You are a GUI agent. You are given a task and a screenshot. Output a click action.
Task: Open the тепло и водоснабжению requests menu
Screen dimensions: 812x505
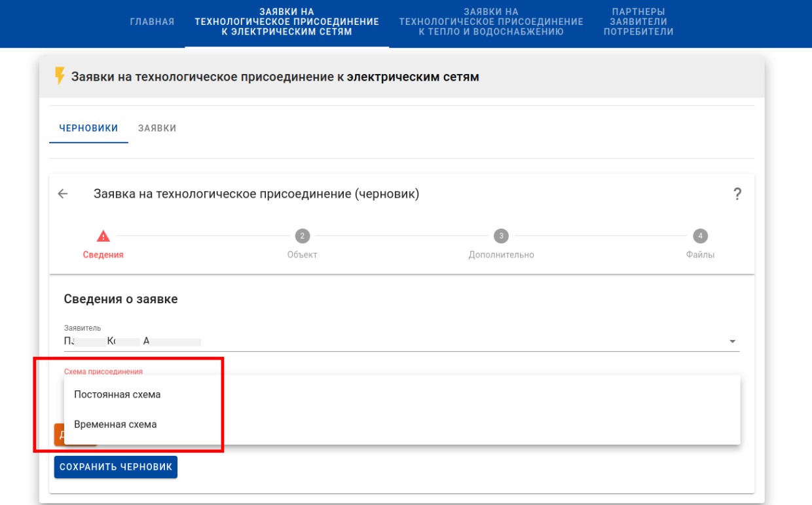coord(490,22)
